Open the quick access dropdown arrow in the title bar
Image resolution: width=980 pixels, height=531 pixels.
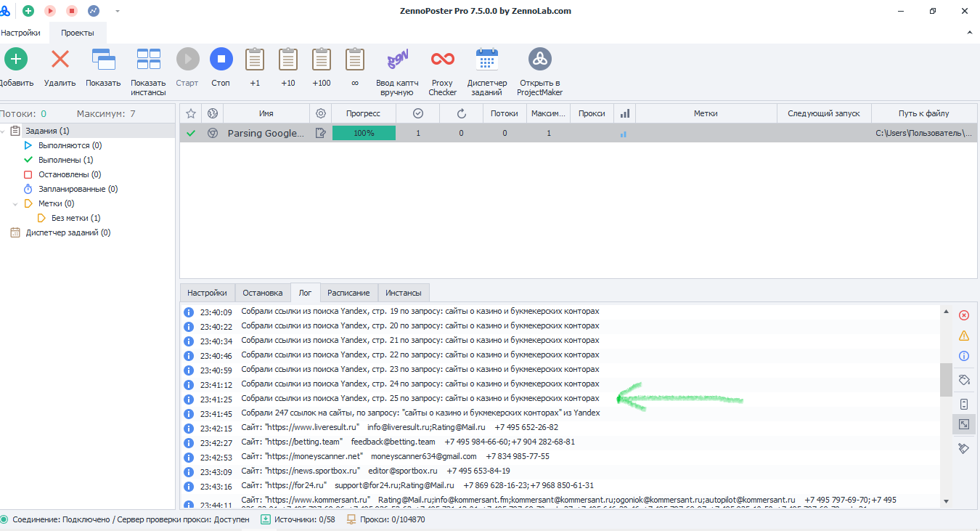click(x=118, y=11)
